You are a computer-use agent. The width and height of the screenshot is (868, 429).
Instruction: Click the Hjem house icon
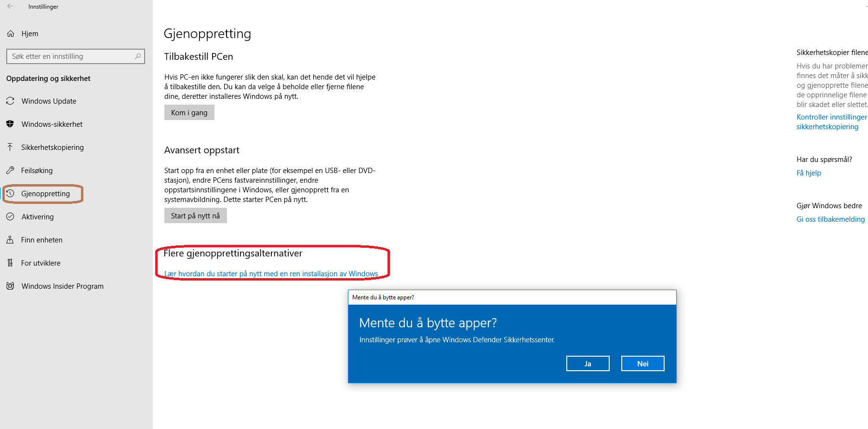tap(11, 34)
